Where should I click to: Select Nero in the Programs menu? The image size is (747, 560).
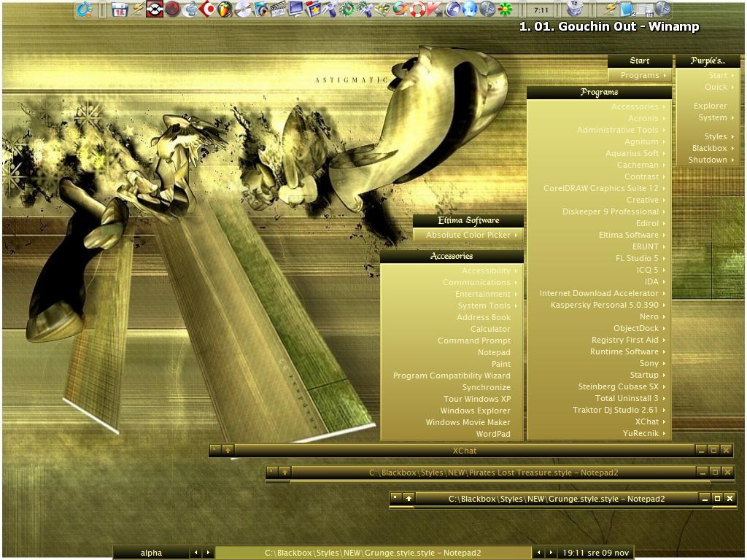tap(599, 316)
